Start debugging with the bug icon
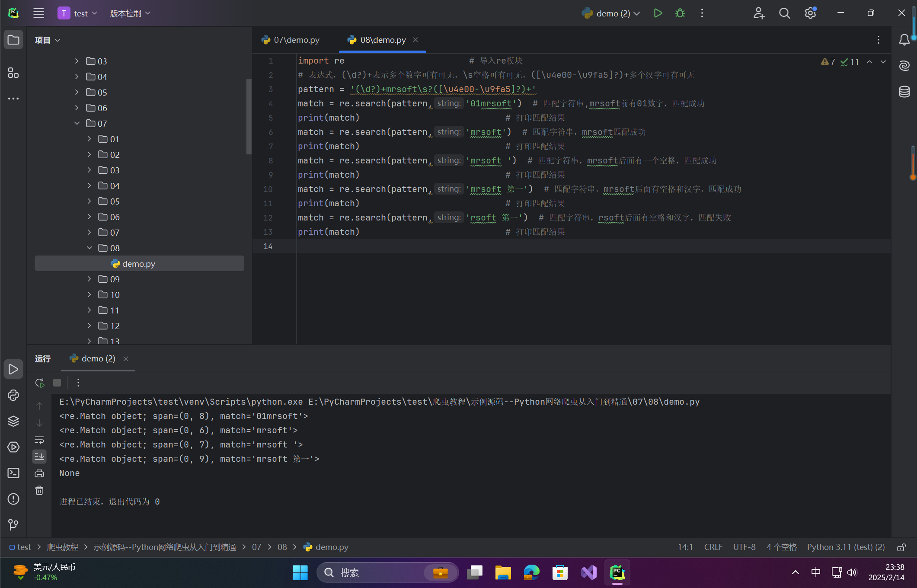 pyautogui.click(x=680, y=13)
